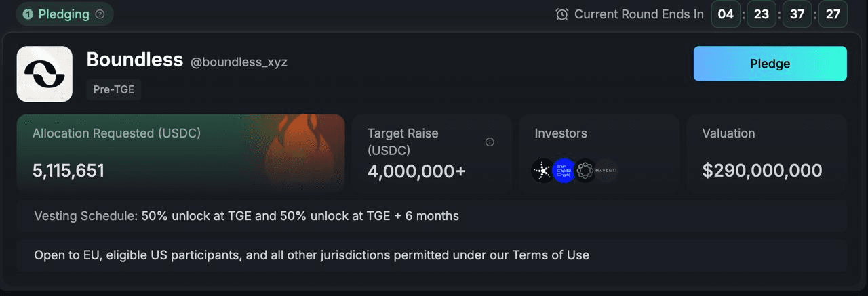Select the Pledging status badge

[x=64, y=14]
